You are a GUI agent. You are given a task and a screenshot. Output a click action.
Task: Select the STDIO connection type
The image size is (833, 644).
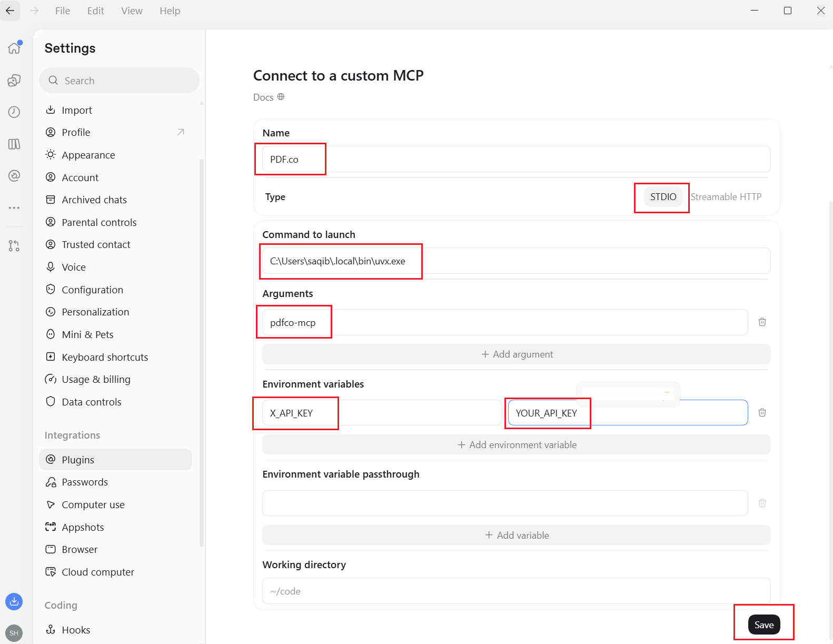(663, 197)
